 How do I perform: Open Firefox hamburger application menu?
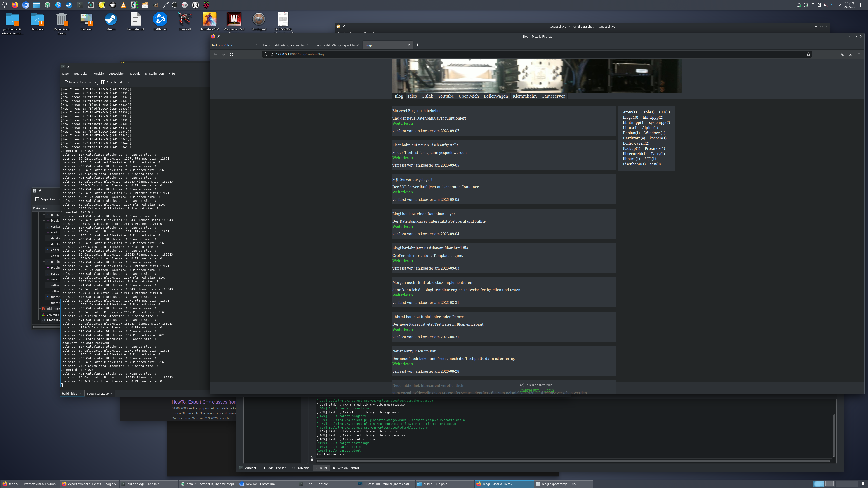pyautogui.click(x=859, y=54)
